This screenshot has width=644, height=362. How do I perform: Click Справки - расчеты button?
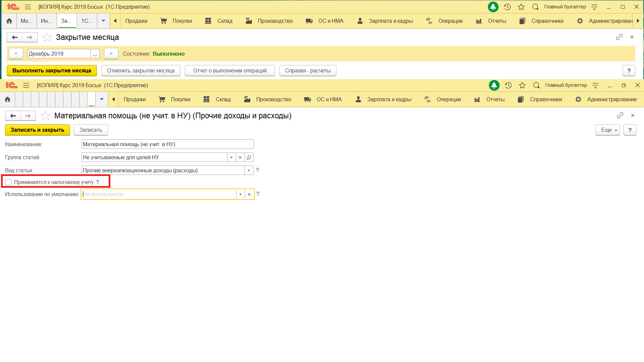[308, 71]
